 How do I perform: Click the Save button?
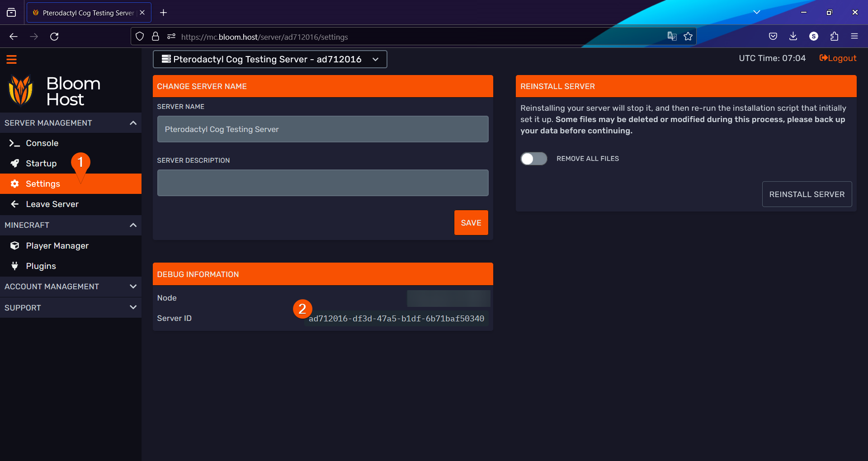click(x=471, y=223)
